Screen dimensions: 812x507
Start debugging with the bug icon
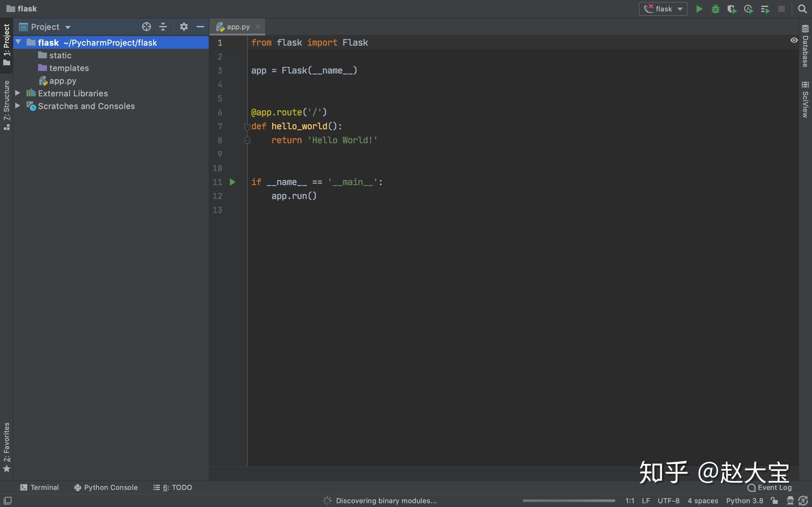coord(715,9)
